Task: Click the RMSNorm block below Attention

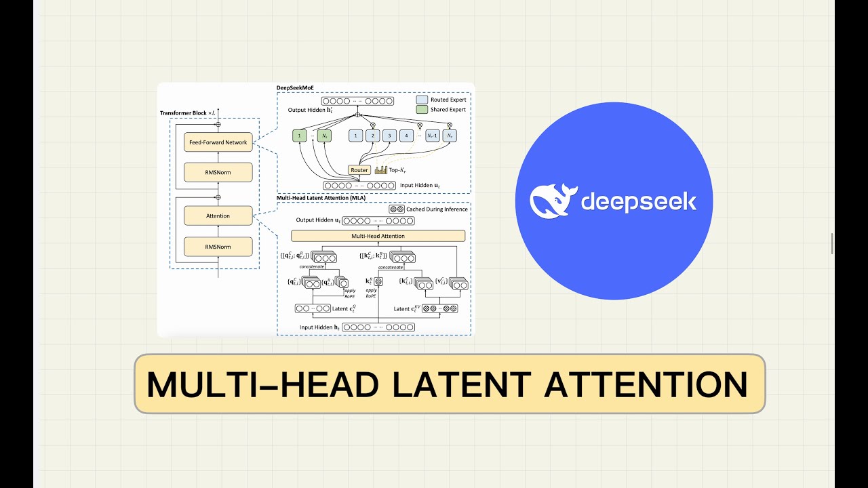Action: coord(217,247)
